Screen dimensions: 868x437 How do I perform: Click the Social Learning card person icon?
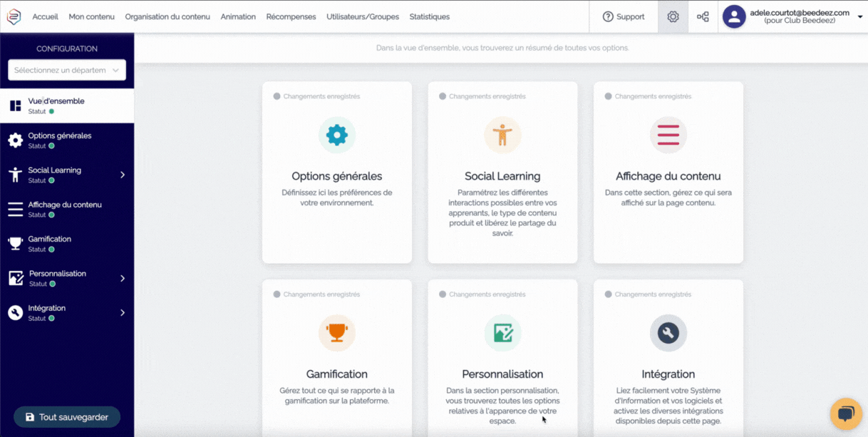(x=502, y=135)
